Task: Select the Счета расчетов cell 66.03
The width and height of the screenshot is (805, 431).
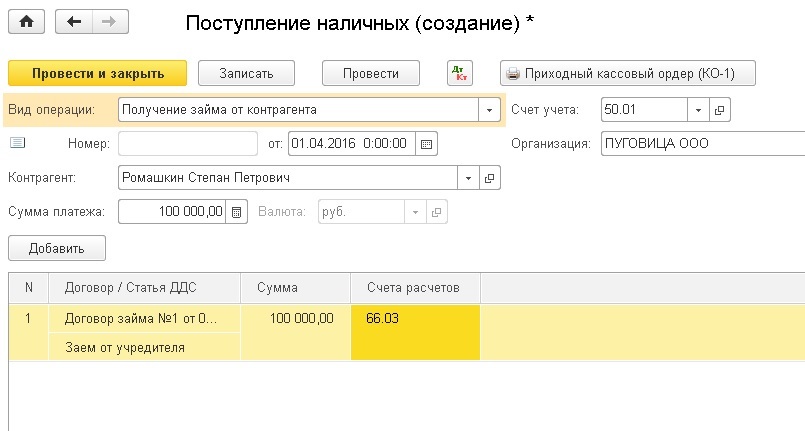Action: coord(415,320)
